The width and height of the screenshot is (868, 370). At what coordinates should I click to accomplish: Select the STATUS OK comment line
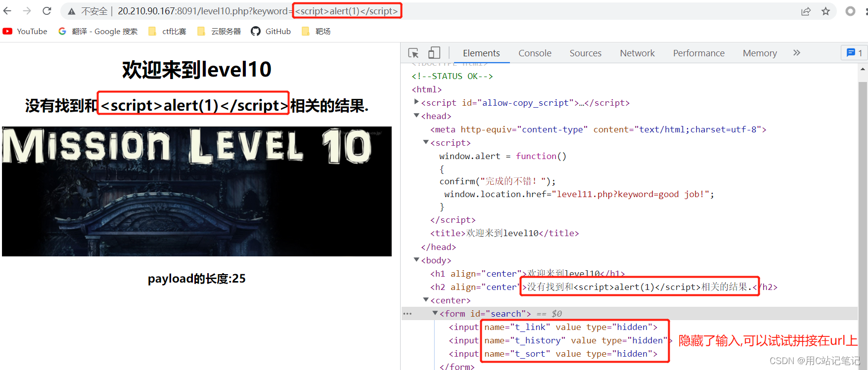tap(452, 76)
